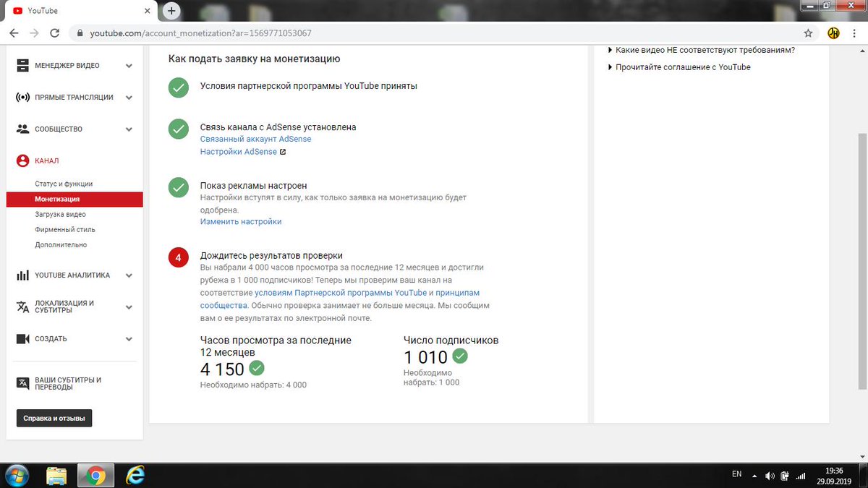Open the Связанный аккаунт AdSense link
This screenshot has width=868, height=488.
click(255, 139)
